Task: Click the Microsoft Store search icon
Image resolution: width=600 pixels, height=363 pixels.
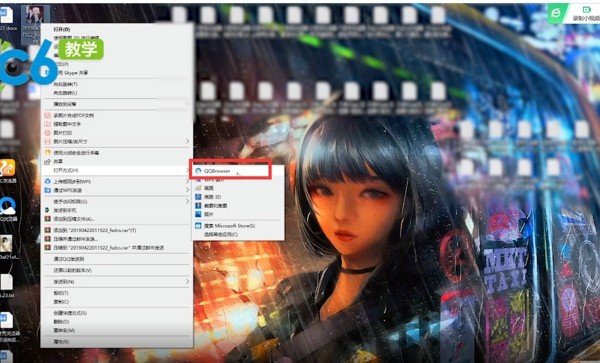Action: pyautogui.click(x=198, y=226)
